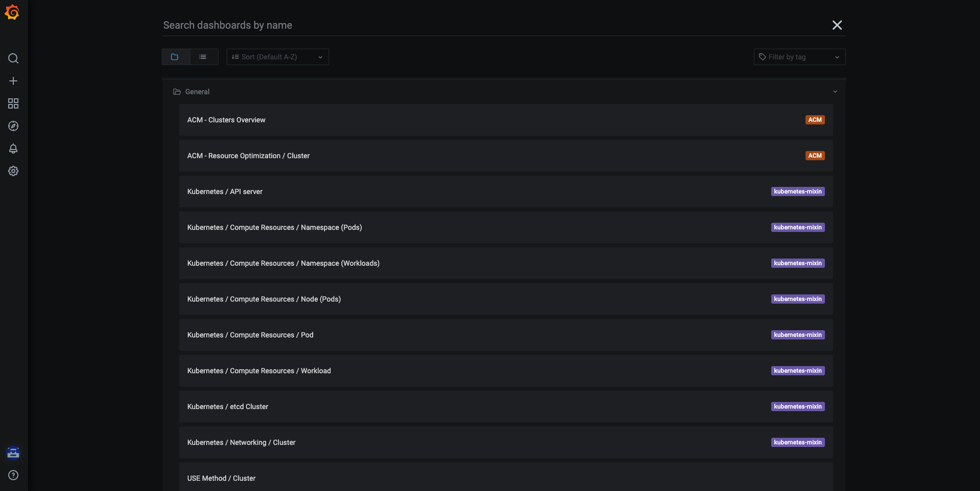
Task: Open ACM - Clusters Overview dashboard
Action: 226,120
